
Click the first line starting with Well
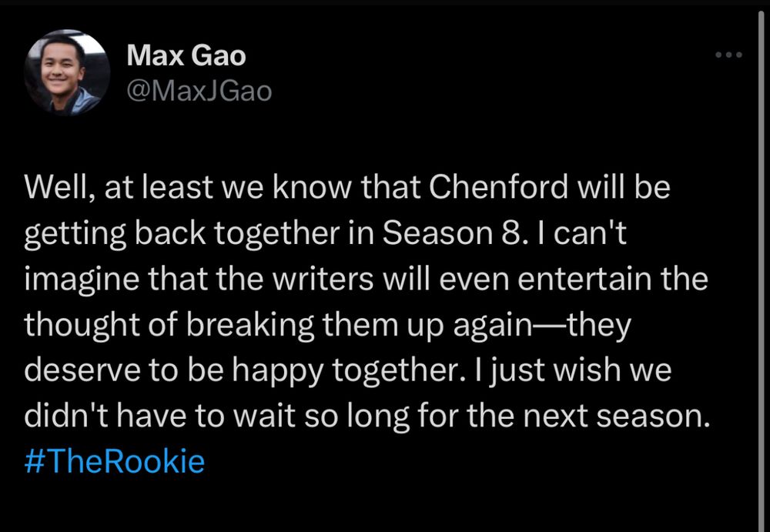(347, 189)
